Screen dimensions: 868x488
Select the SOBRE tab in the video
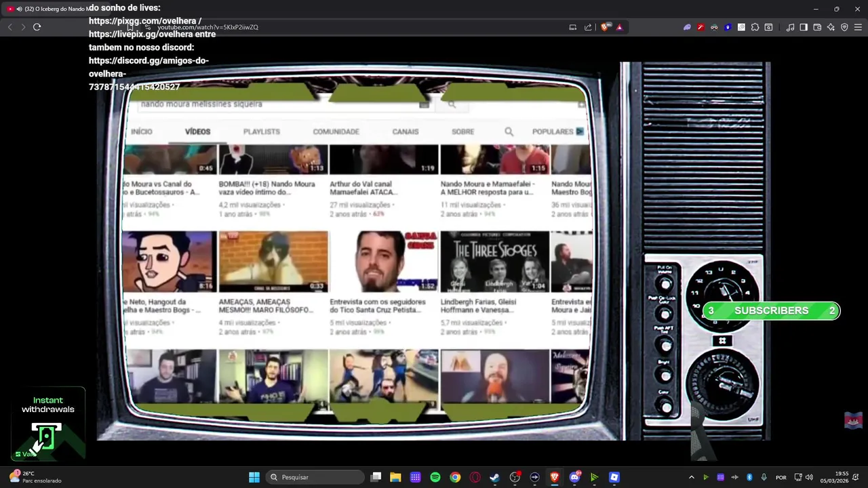[462, 131]
